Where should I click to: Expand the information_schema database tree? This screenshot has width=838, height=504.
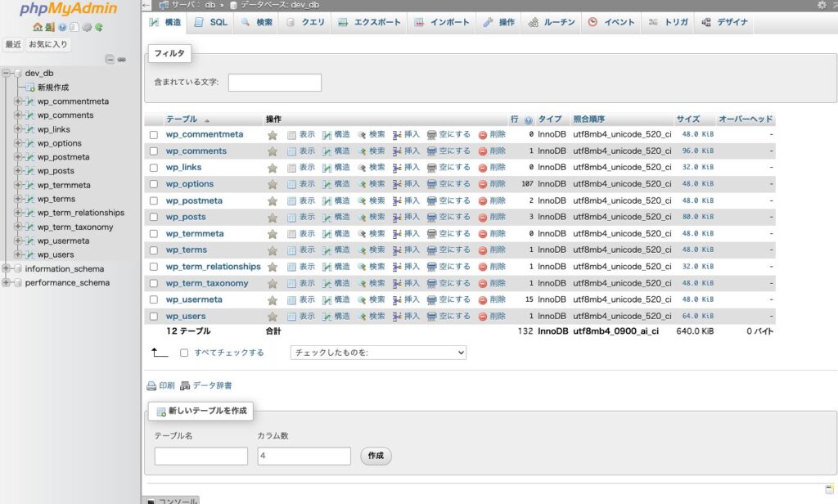[7, 268]
